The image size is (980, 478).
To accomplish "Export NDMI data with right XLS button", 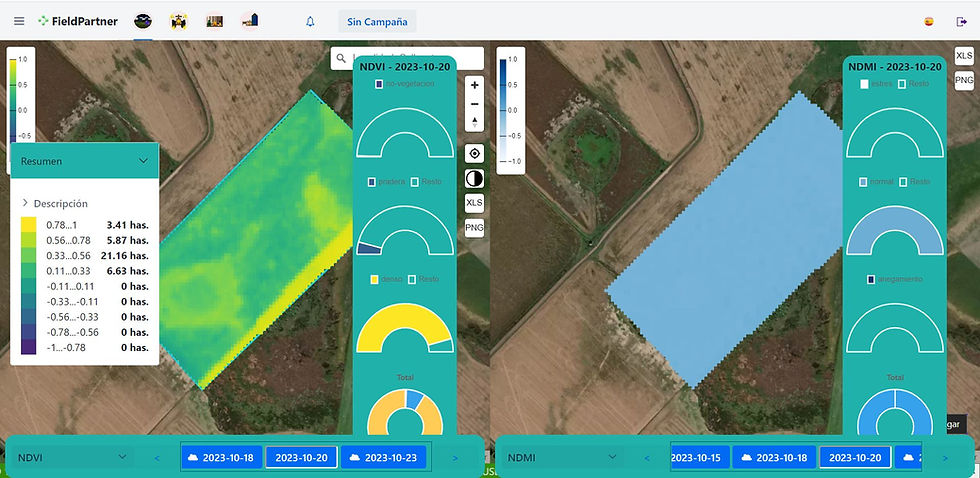I will coord(964,56).
